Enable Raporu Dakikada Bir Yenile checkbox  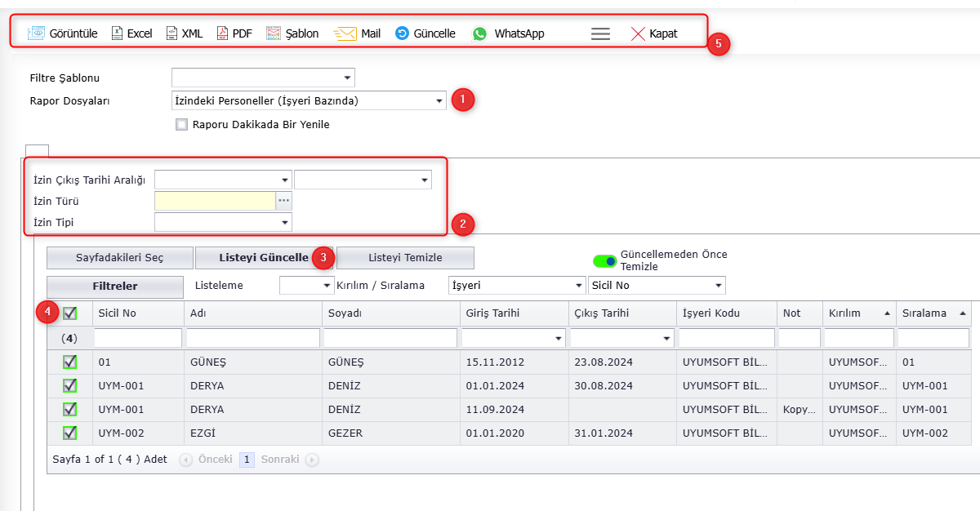(x=181, y=125)
